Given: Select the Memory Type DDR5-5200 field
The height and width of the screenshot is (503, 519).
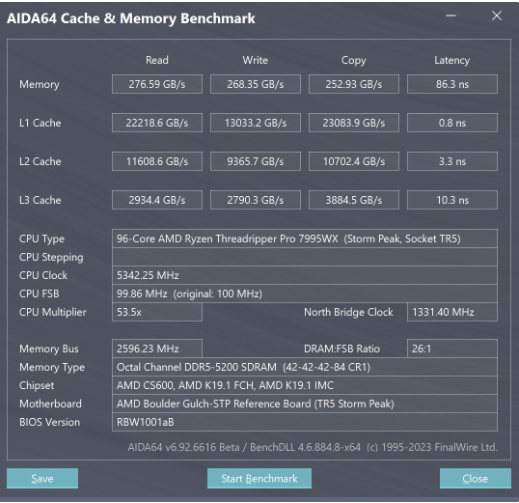Looking at the screenshot, I should (x=305, y=367).
